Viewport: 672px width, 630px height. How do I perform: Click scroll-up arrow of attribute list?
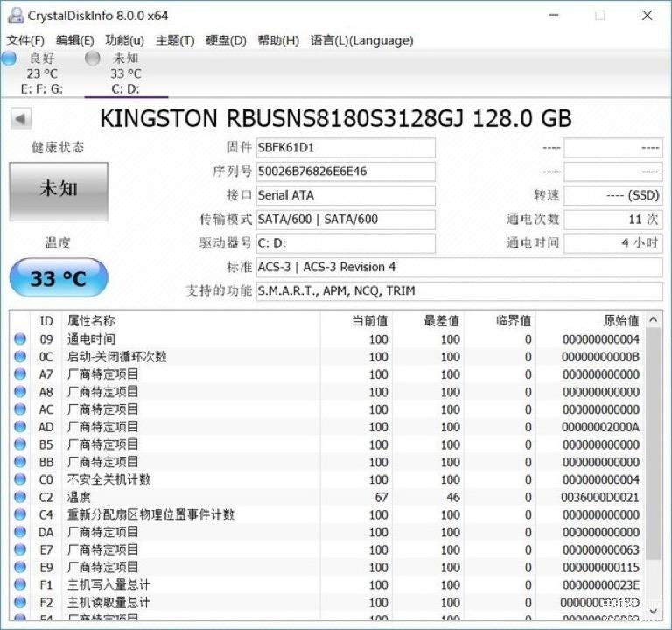[x=653, y=319]
